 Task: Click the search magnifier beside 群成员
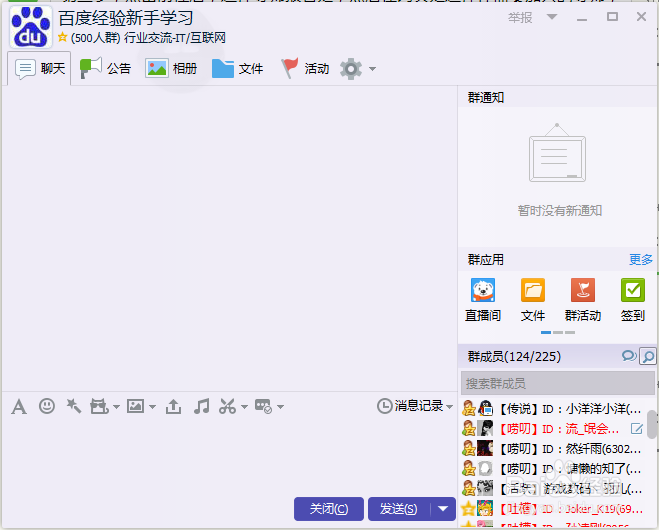point(648,356)
